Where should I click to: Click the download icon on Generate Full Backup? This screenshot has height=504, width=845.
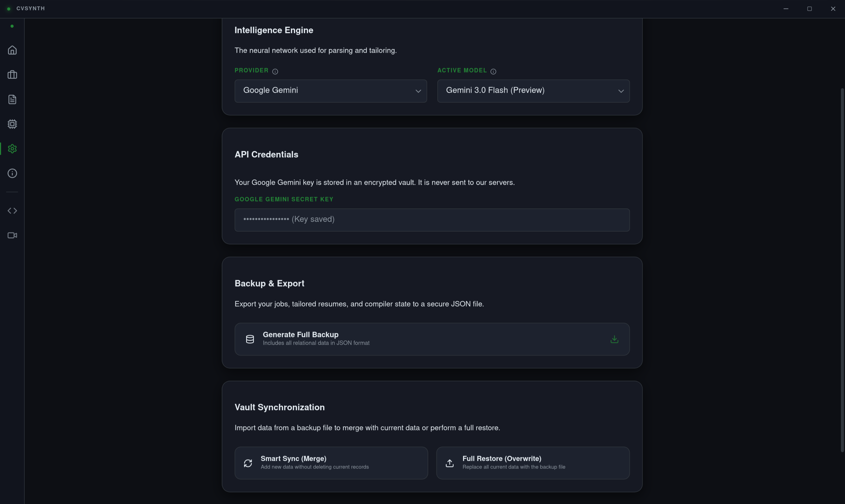614,339
